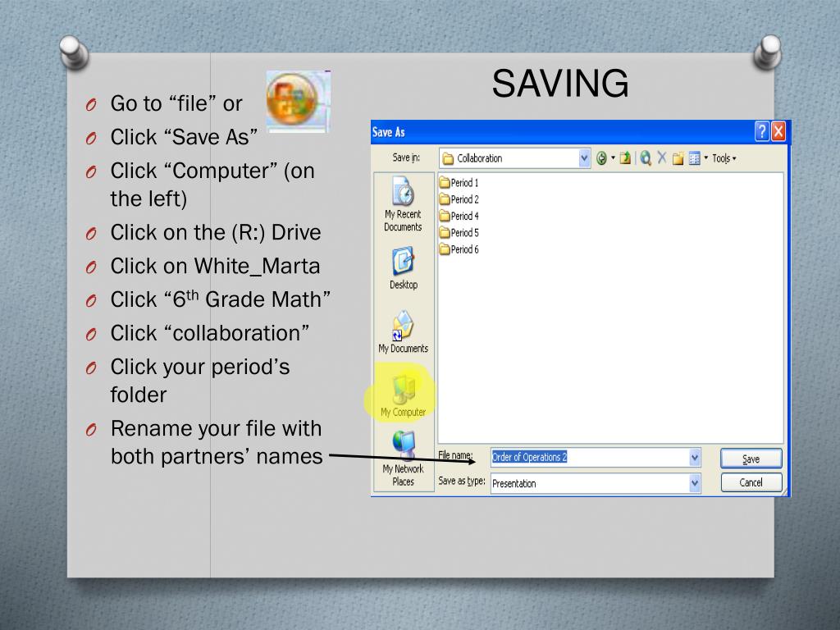Screen dimensions: 840x630
Task: Open the Back button history arrow
Action: click(613, 158)
